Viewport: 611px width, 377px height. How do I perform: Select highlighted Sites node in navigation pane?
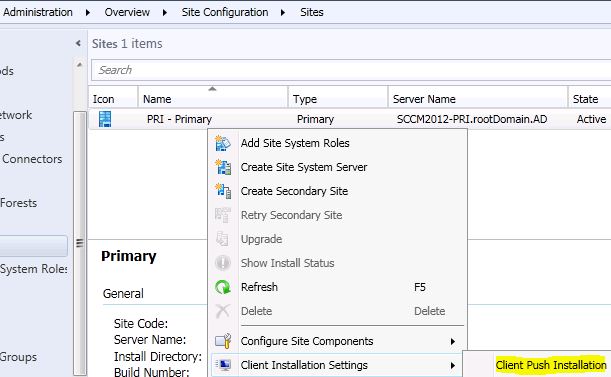[34, 246]
